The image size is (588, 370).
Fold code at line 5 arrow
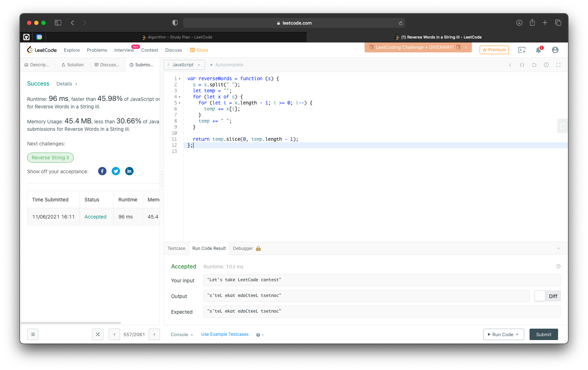click(180, 103)
